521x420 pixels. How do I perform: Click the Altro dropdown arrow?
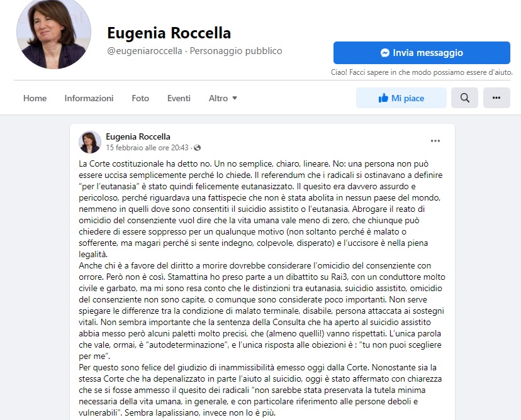click(235, 98)
